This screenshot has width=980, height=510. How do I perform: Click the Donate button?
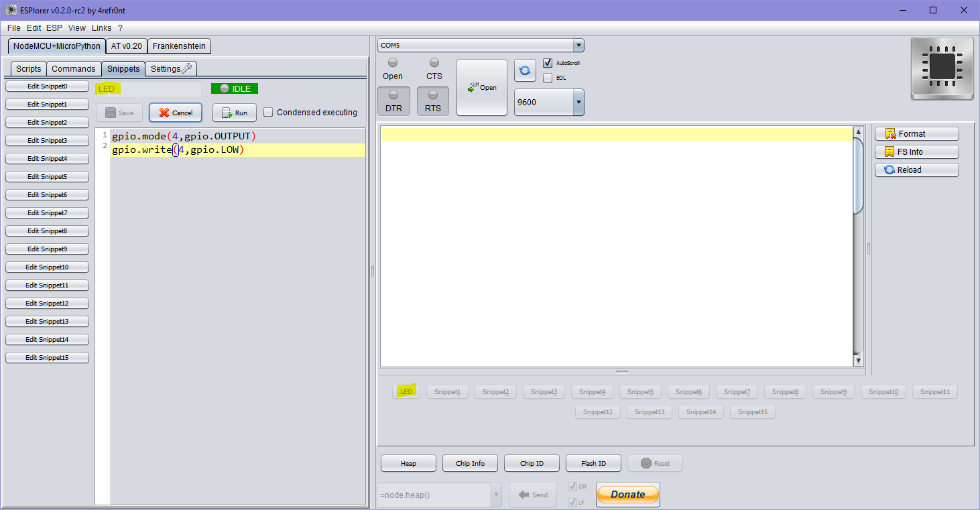628,495
